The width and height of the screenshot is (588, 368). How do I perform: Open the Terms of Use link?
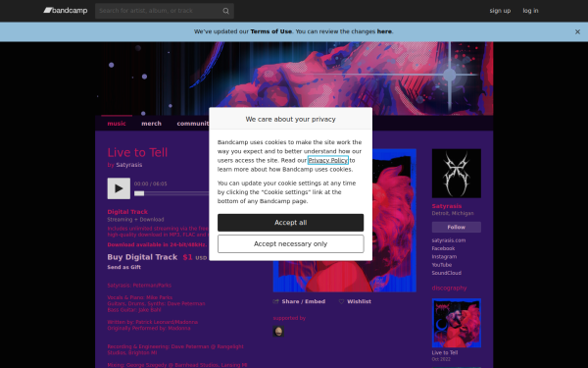[271, 31]
